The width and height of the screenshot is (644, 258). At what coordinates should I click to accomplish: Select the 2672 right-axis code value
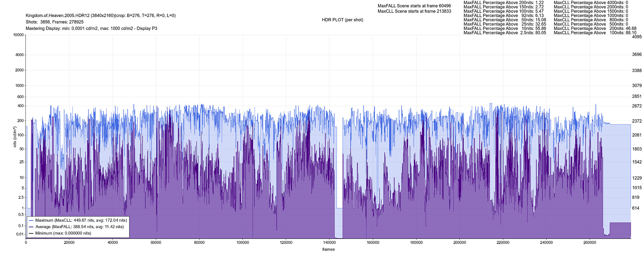point(637,106)
